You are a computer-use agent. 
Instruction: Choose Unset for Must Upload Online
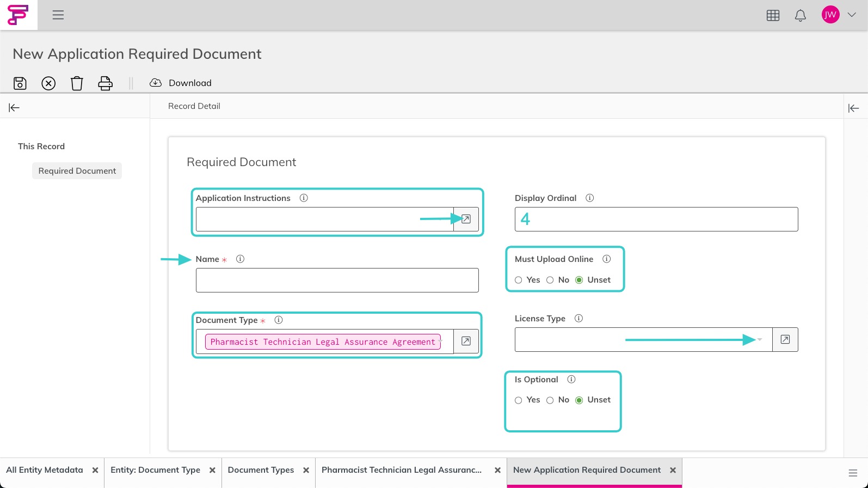coord(579,280)
